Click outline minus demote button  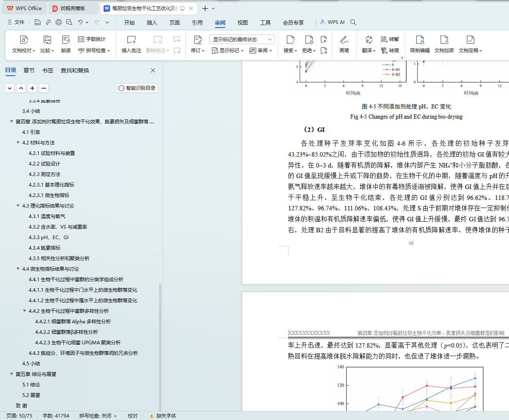coord(44,88)
